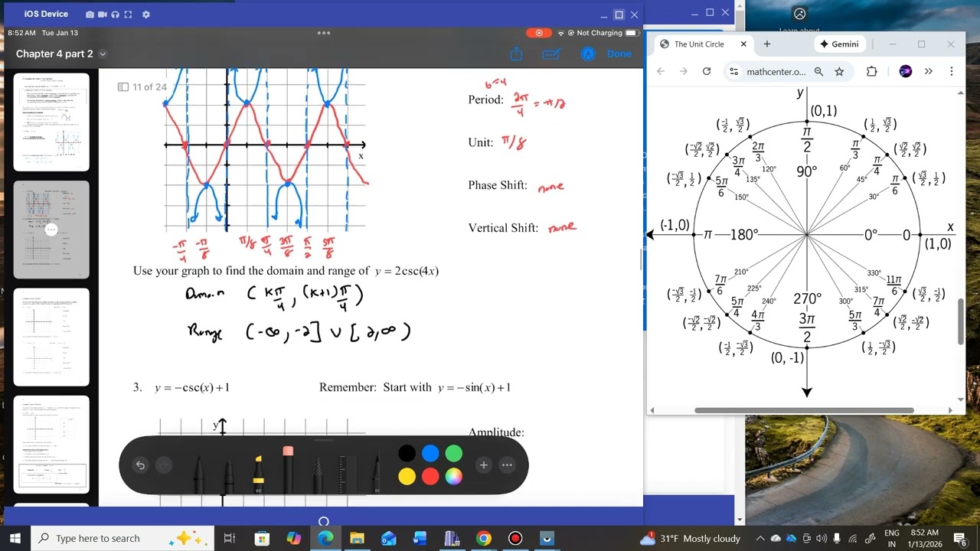Open the page sidebar toggle next to 11 of 24
The image size is (980, 551).
pyautogui.click(x=122, y=87)
